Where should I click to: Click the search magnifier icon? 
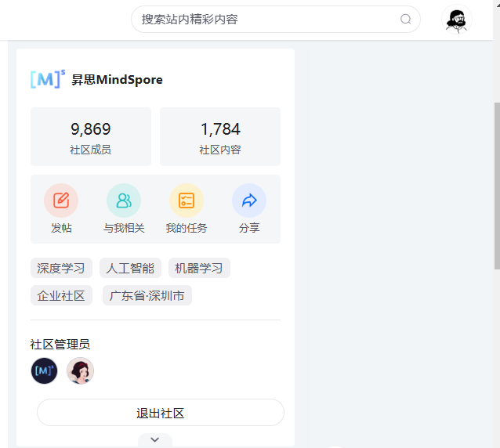[x=405, y=19]
